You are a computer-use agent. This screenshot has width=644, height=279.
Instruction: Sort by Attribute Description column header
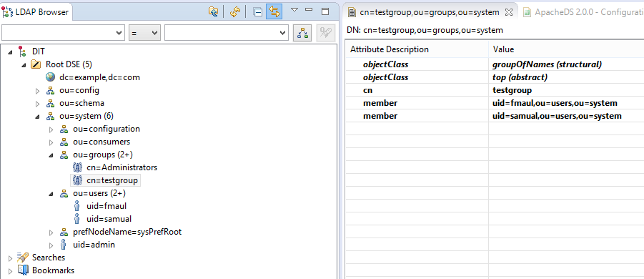point(417,49)
